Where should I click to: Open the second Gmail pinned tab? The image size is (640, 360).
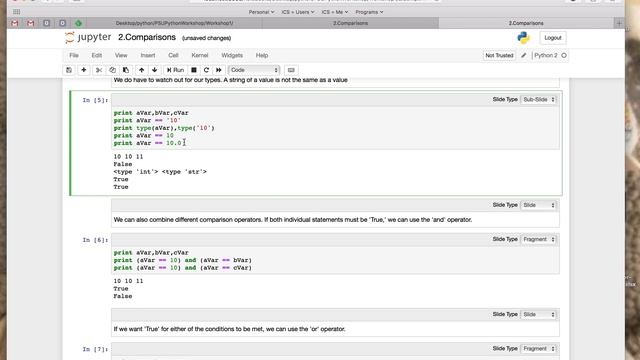pos(30,23)
